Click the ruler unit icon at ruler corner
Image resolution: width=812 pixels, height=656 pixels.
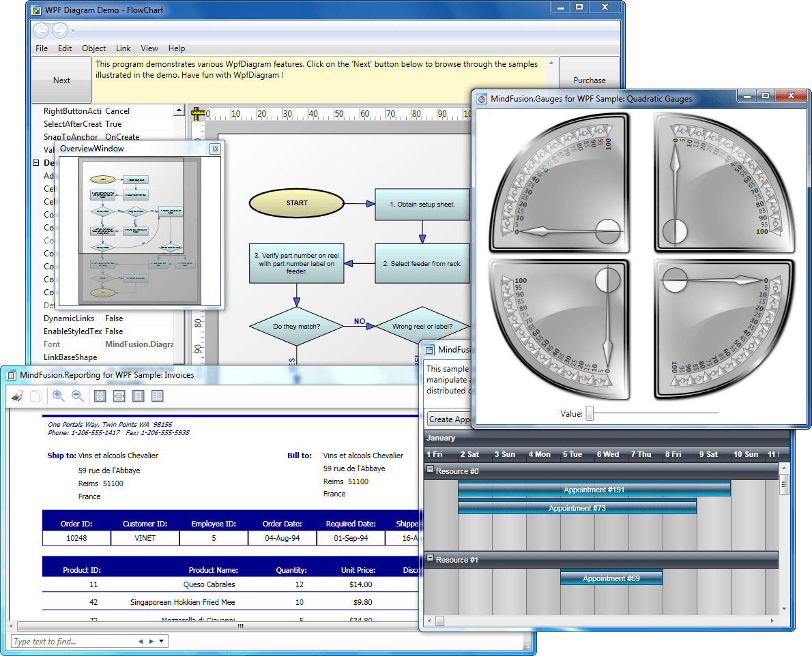tap(197, 114)
